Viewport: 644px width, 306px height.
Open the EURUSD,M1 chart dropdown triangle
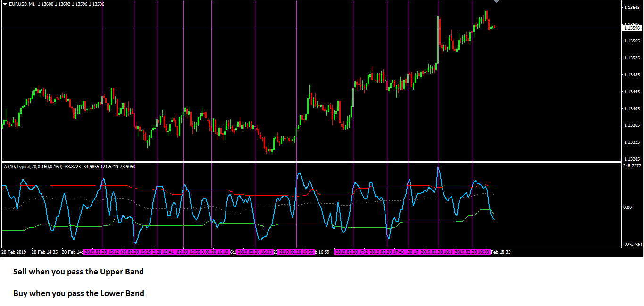click(x=5, y=4)
